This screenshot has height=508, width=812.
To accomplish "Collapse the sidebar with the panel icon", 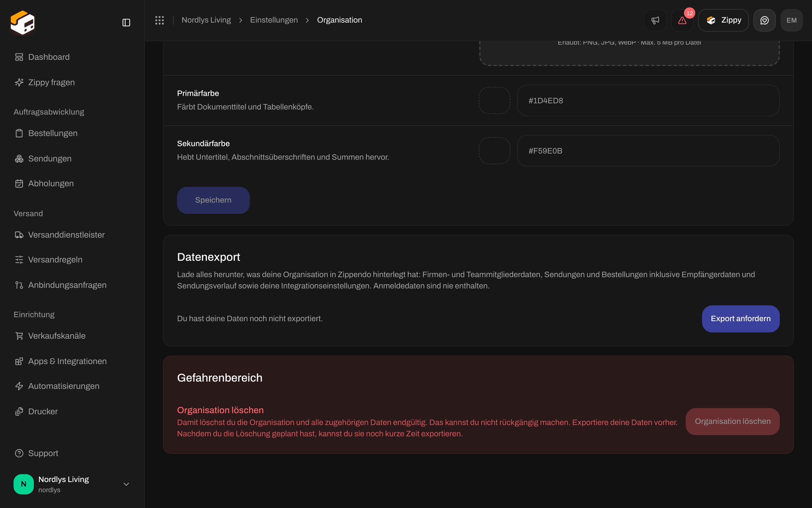I will tap(126, 23).
